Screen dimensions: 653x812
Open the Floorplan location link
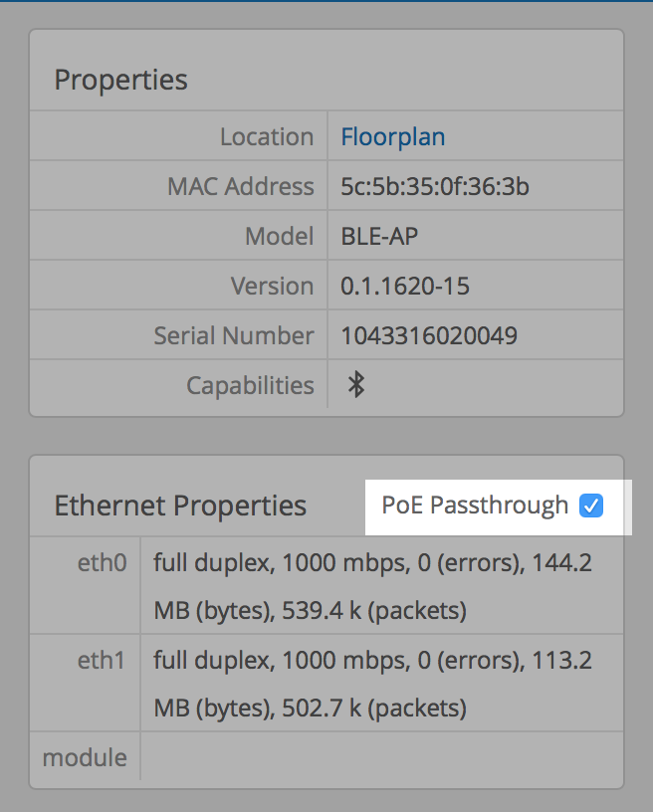[x=392, y=136]
